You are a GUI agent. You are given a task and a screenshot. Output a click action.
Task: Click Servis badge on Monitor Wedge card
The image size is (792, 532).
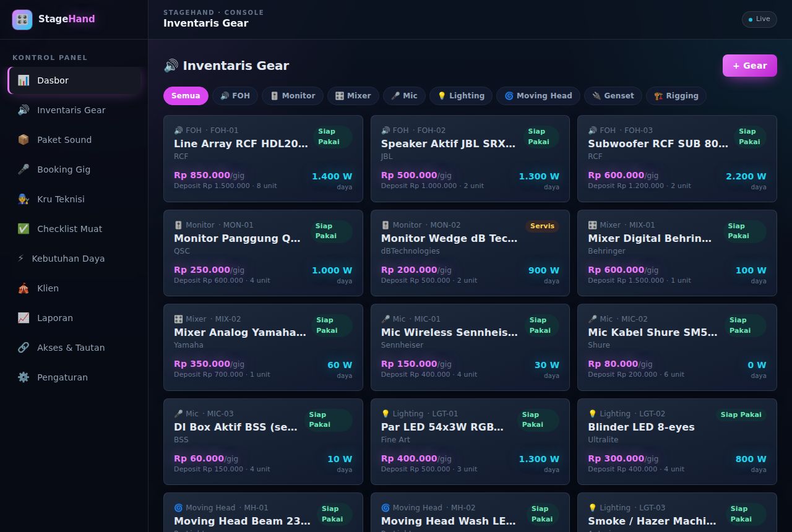click(x=542, y=226)
